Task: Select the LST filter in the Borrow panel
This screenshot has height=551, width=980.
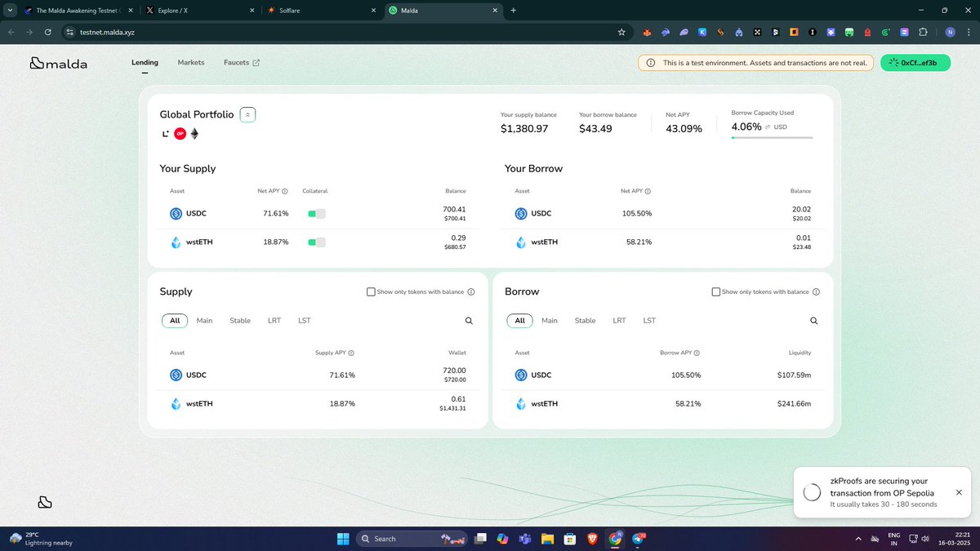Action: click(649, 321)
